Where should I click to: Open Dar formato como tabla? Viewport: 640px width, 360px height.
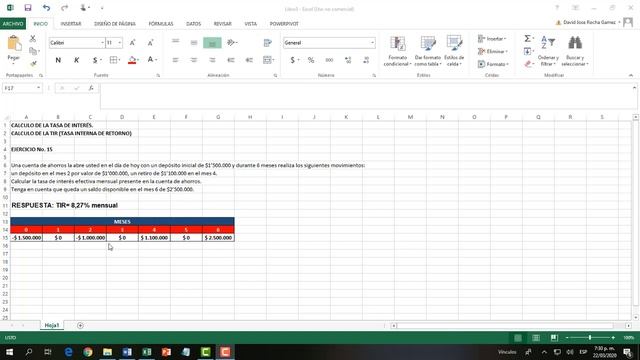point(428,51)
